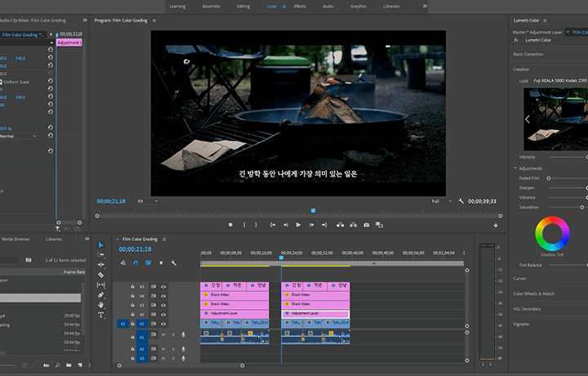Viewport: 588px width, 376px height.
Task: Click insert sequences as nests icon
Action: [x=123, y=263]
